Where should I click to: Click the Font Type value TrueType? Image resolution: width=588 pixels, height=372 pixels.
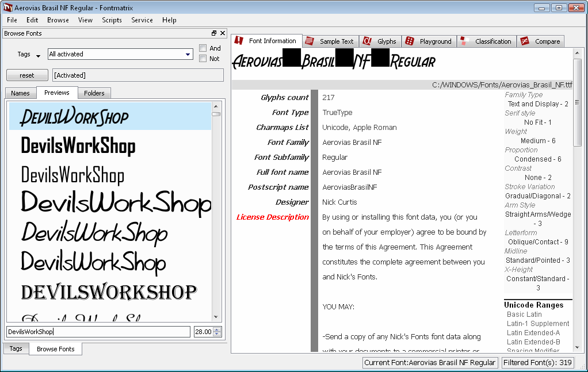click(337, 113)
